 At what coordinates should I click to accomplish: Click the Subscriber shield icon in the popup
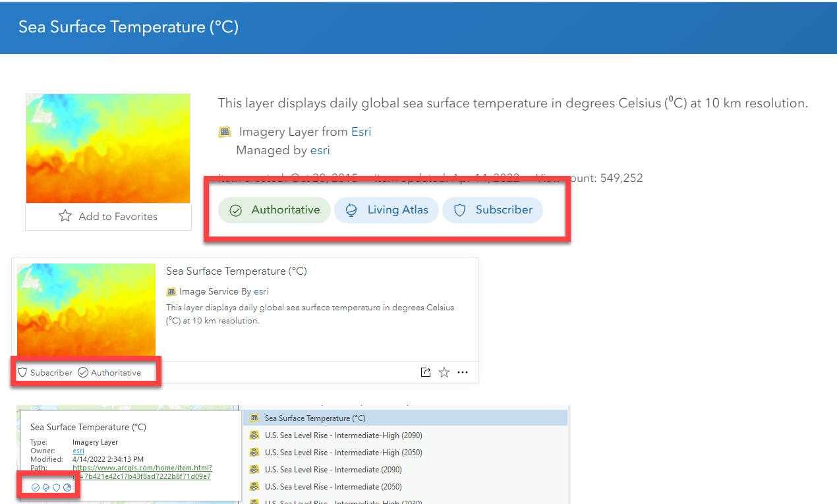[57, 488]
